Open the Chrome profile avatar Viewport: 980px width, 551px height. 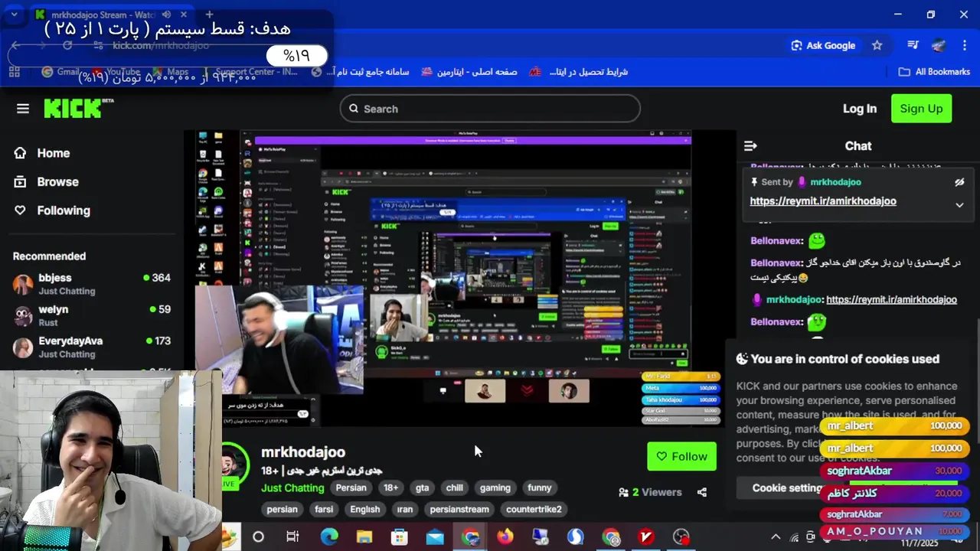coord(939,45)
